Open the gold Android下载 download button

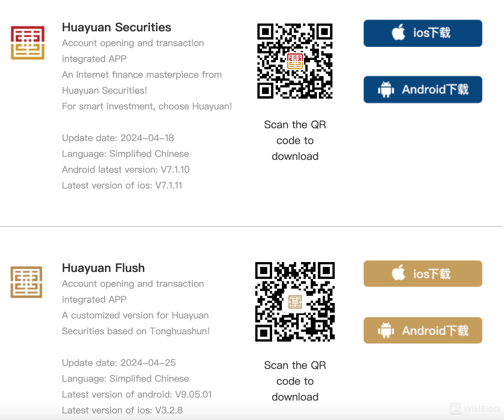423,330
